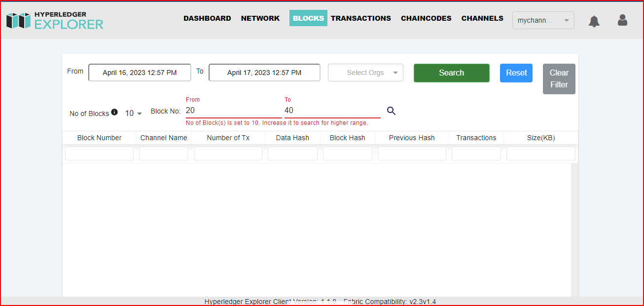
Task: Click the Number of Tx filter box
Action: point(228,153)
